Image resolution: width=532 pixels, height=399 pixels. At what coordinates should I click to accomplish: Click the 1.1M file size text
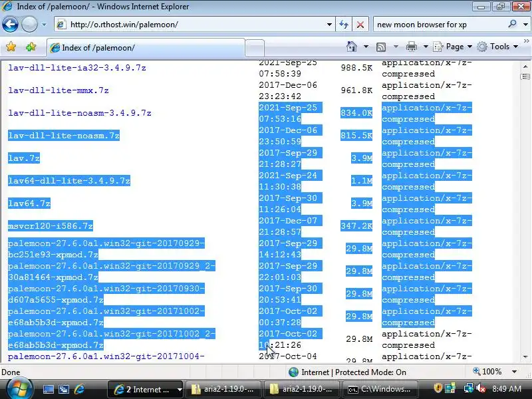(x=362, y=180)
